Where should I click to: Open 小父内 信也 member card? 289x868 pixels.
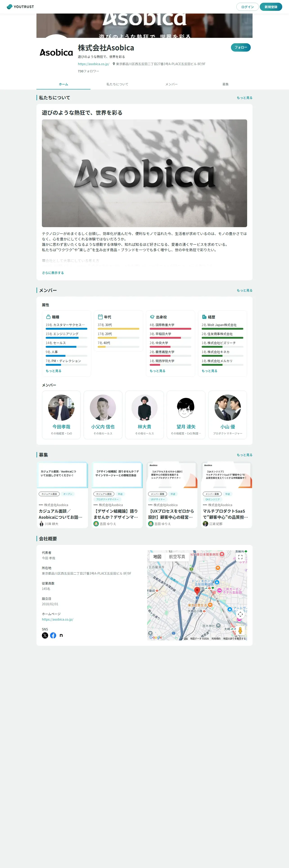(103, 415)
